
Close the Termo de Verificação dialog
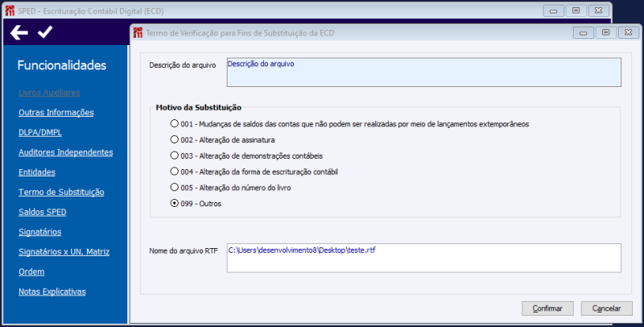(x=628, y=33)
